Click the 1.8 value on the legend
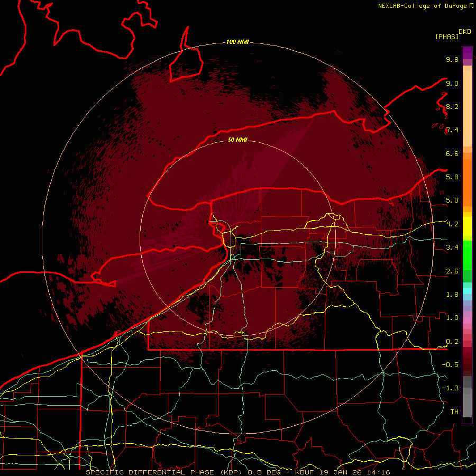476x476 pixels. click(x=452, y=295)
